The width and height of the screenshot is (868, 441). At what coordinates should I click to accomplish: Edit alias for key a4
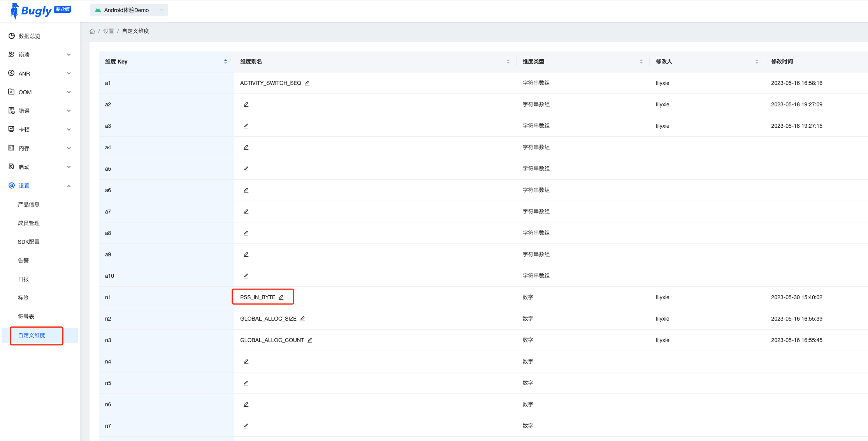coord(246,147)
